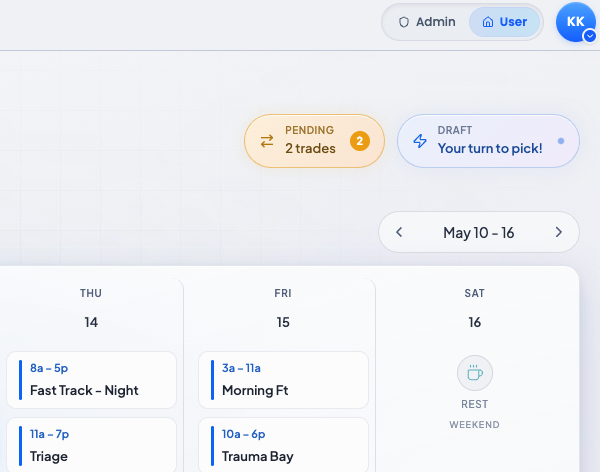Screen dimensions: 600x472
Task: Click the 10a – 6p shift time
Action: pyautogui.click(x=243, y=434)
